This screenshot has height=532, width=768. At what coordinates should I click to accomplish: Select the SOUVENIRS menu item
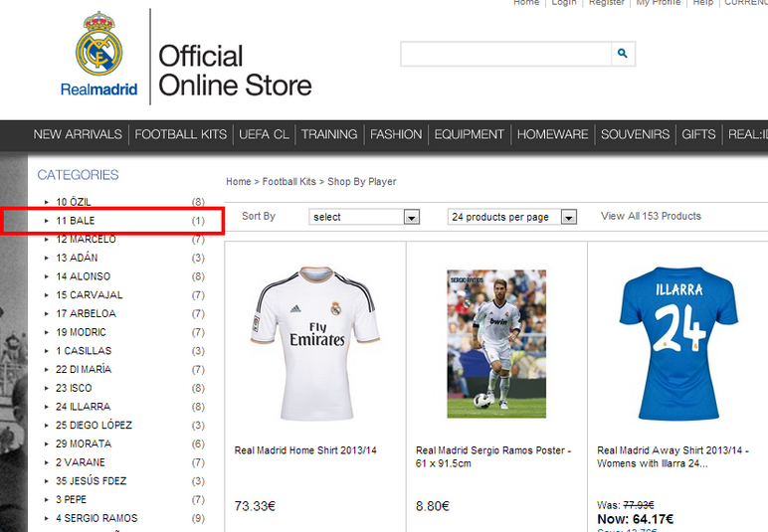coord(635,134)
